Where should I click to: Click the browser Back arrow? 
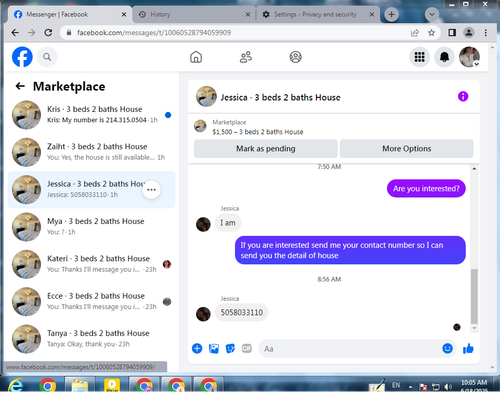click(15, 32)
